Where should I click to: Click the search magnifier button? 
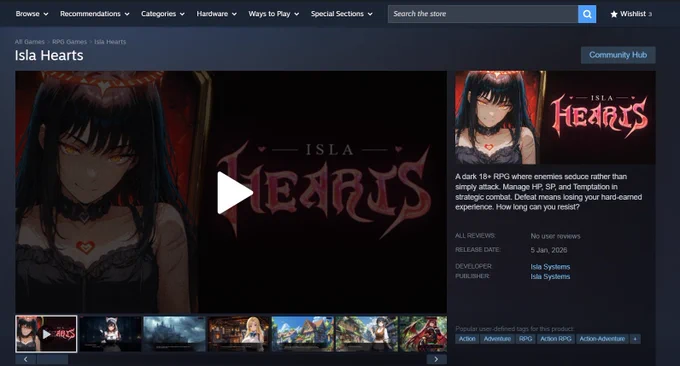coord(587,14)
